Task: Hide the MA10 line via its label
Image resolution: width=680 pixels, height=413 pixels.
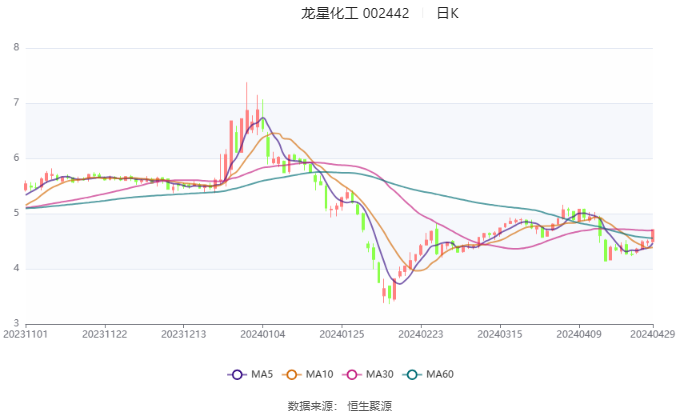Action: tap(319, 374)
